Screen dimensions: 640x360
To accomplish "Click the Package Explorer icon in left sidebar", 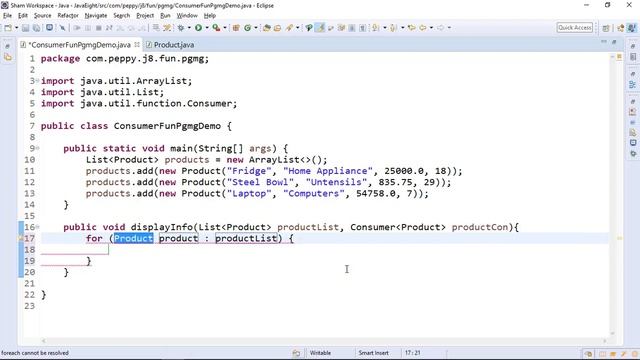I will 8,57.
